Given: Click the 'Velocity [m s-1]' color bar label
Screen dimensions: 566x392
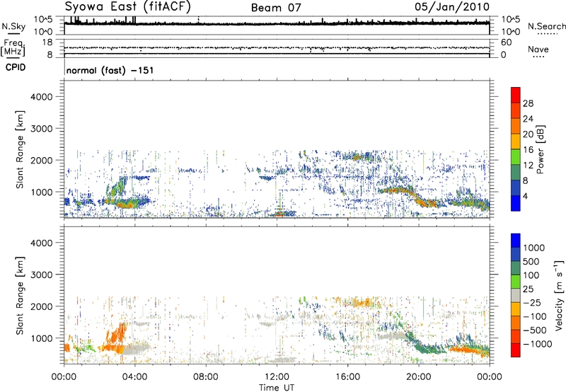Looking at the screenshot, I should [559, 295].
